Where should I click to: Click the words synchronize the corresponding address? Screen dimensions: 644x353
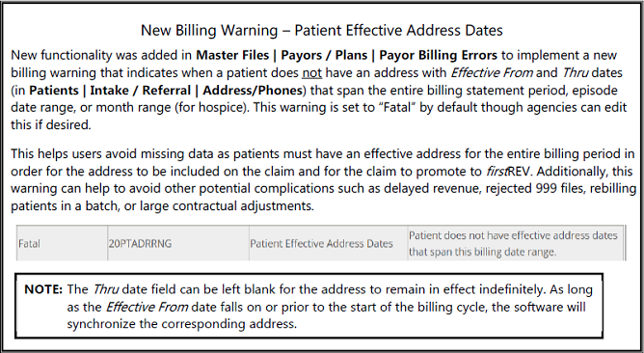[180, 324]
